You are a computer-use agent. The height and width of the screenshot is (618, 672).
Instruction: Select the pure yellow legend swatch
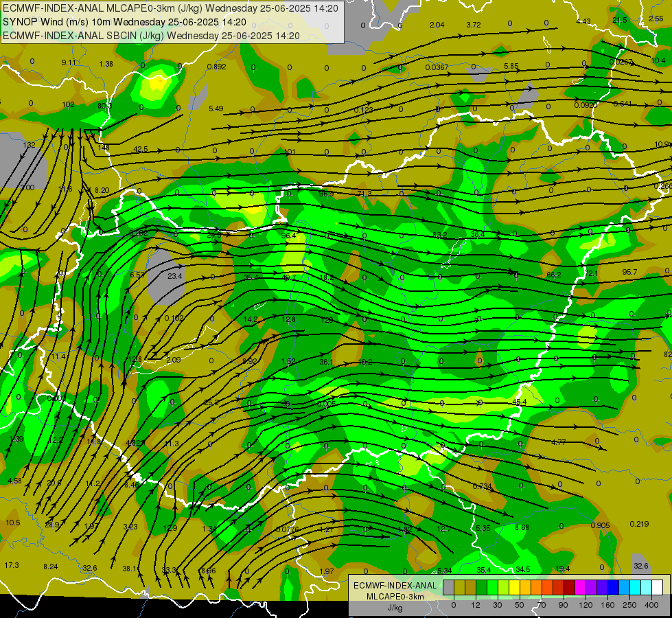click(x=515, y=588)
